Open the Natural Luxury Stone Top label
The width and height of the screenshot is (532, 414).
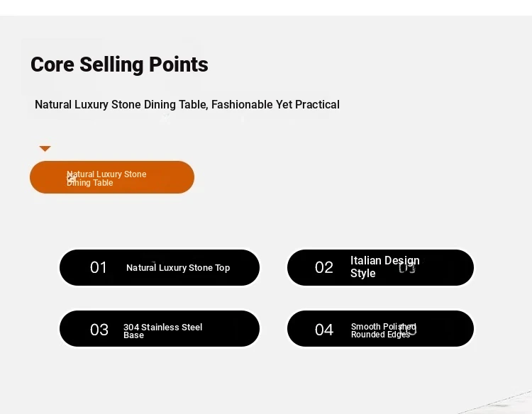178,267
